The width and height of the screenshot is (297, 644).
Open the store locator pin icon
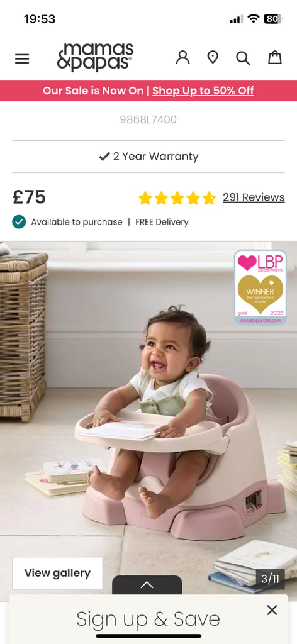[x=213, y=57]
